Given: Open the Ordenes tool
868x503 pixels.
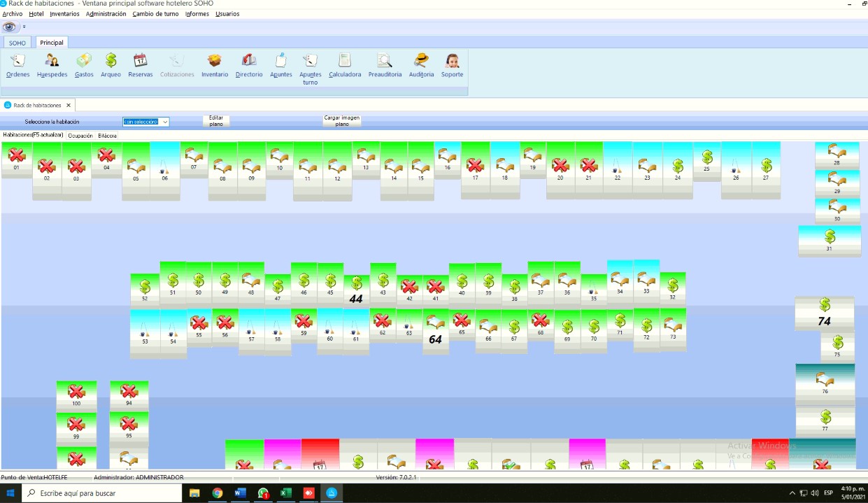Looking at the screenshot, I should (x=17, y=65).
